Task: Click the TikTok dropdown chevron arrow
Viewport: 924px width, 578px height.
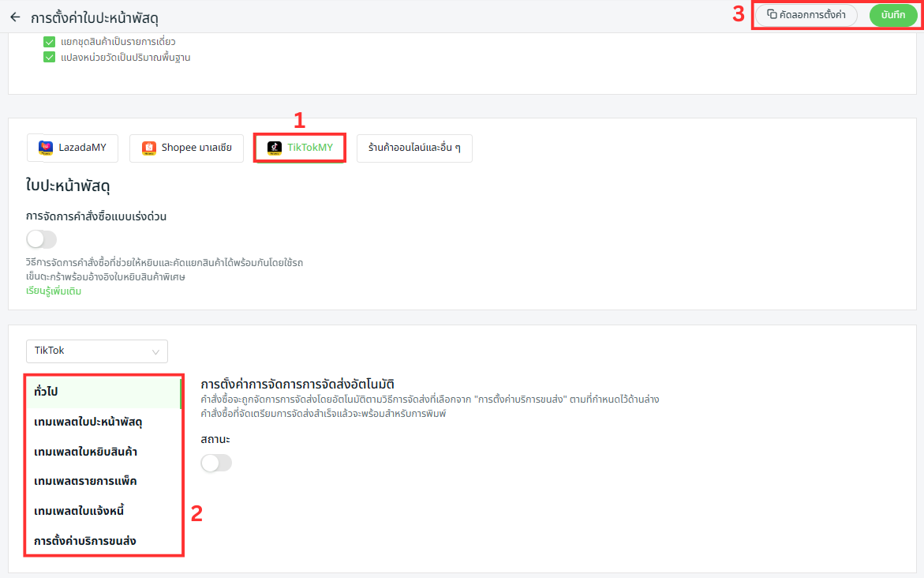Action: pyautogui.click(x=155, y=351)
